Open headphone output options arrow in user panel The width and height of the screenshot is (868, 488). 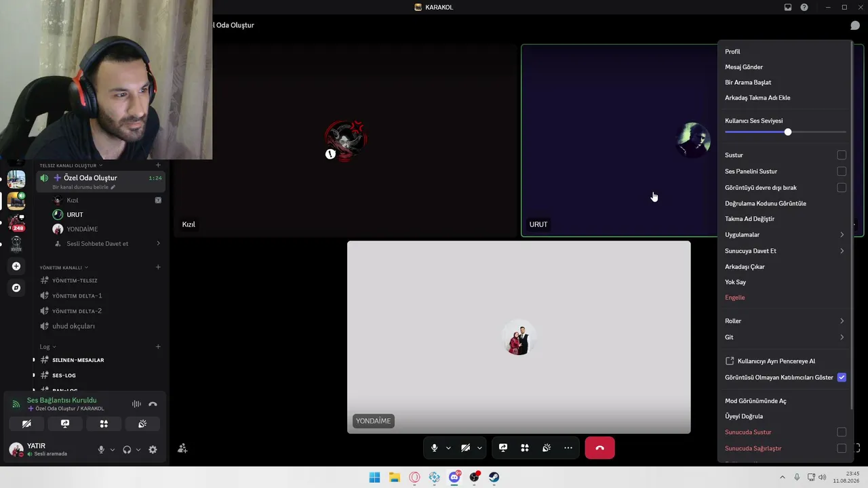pos(138,449)
